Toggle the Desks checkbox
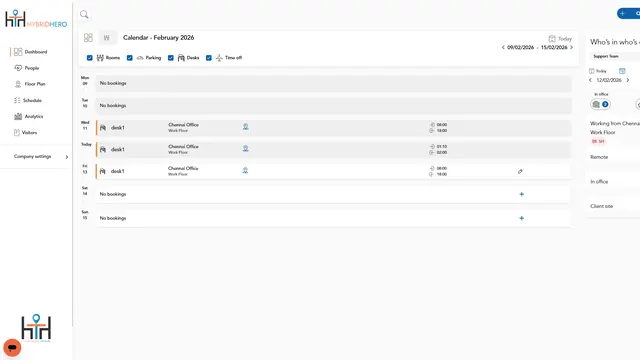 click(x=171, y=58)
